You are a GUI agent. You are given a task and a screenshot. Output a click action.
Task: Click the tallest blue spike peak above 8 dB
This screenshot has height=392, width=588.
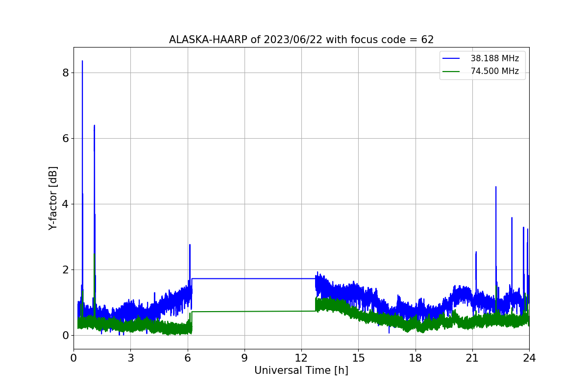pyautogui.click(x=82, y=62)
